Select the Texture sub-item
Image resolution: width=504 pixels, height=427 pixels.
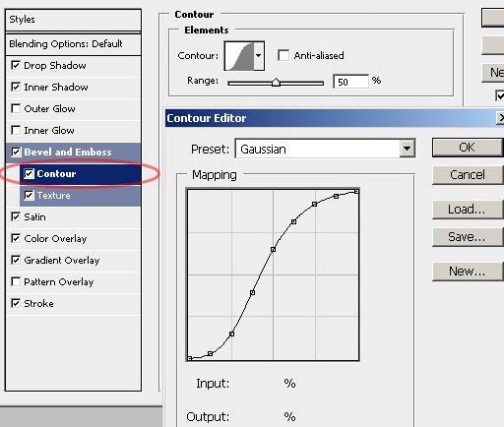[80, 196]
